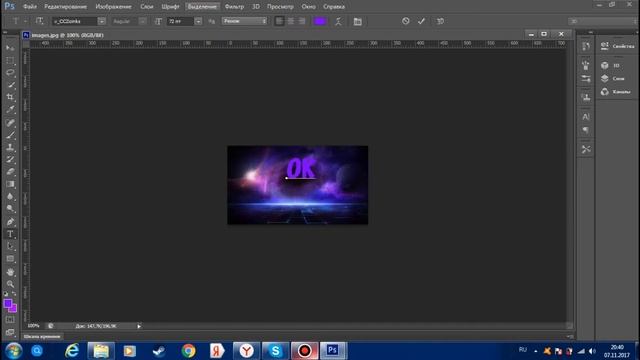This screenshot has height=360, width=640.
Task: Open Google Chrome from taskbar
Action: [x=189, y=351]
